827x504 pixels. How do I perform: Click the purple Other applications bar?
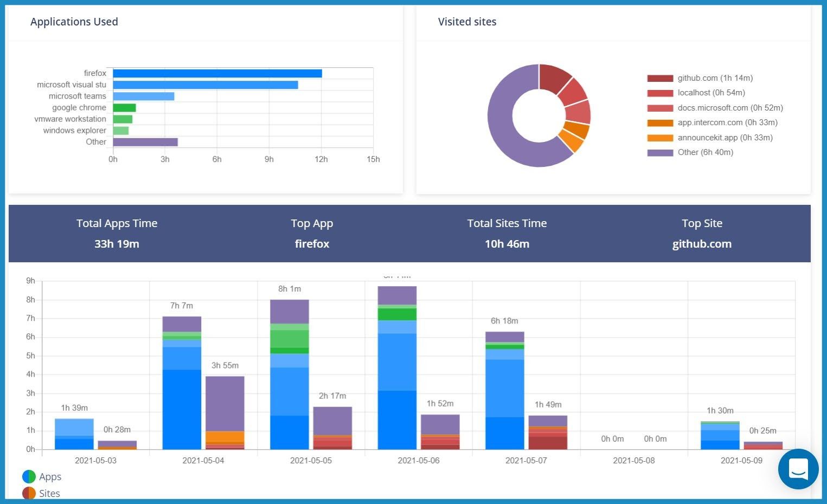pyautogui.click(x=145, y=142)
